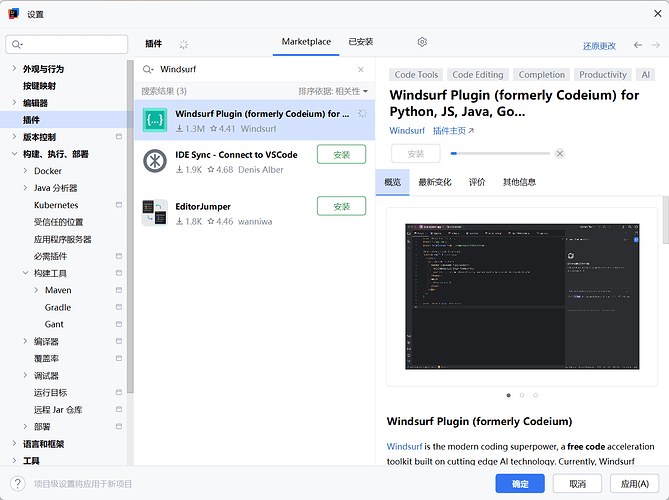The height and width of the screenshot is (500, 669).
Task: Click the Code Tools tag
Action: 416,75
